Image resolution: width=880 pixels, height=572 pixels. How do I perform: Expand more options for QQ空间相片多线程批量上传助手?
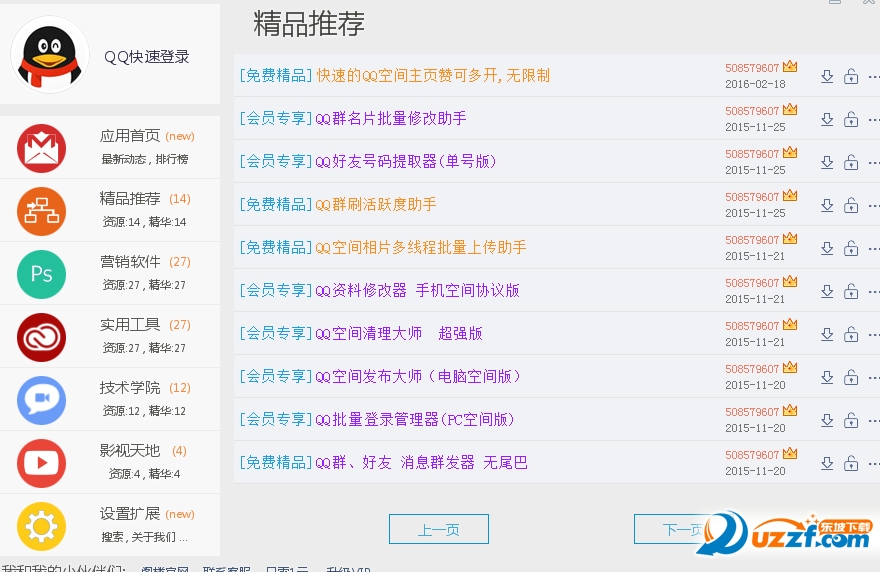click(x=874, y=249)
